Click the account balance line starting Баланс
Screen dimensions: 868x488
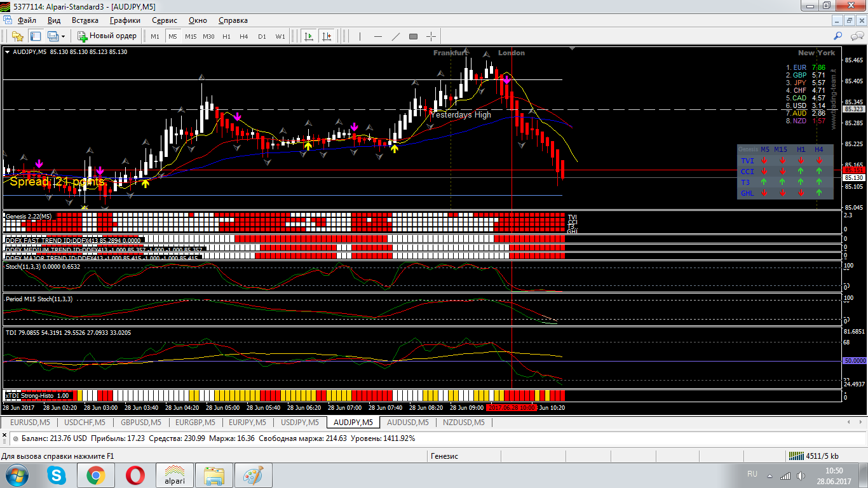218,438
